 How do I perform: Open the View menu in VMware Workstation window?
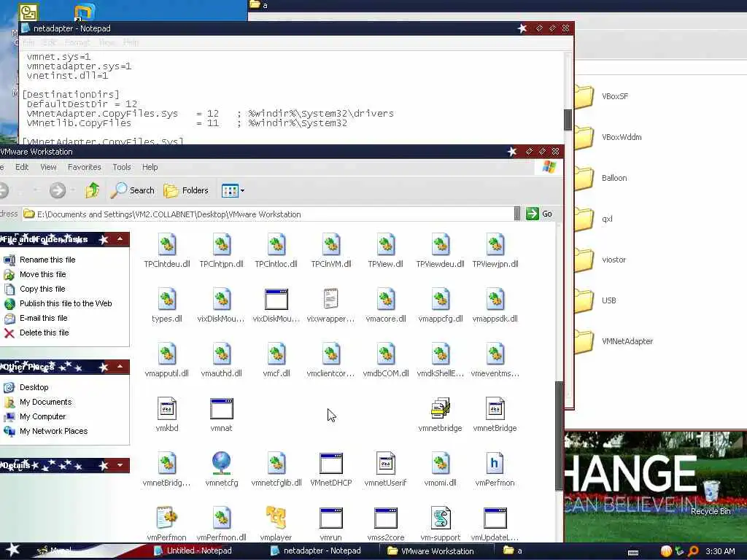48,167
